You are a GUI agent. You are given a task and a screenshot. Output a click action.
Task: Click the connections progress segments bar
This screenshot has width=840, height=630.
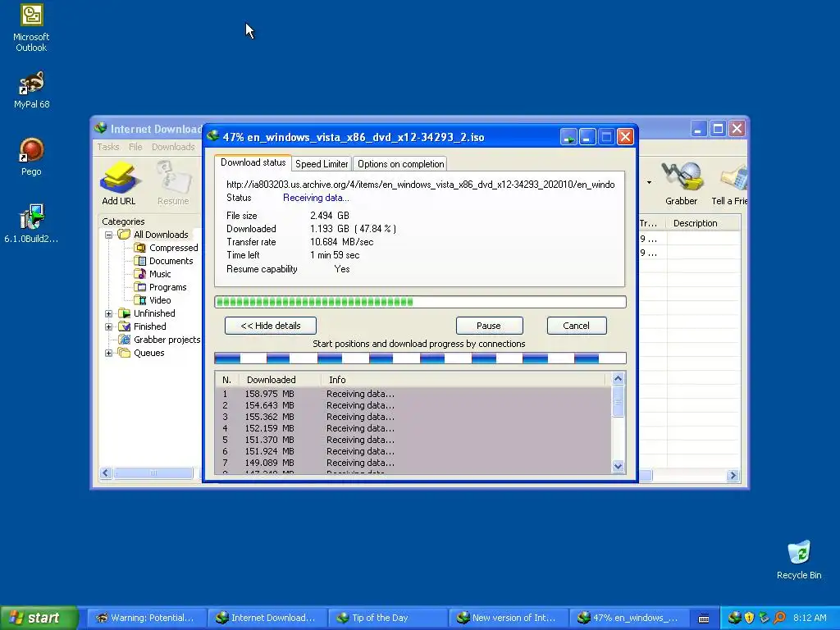[420, 358]
